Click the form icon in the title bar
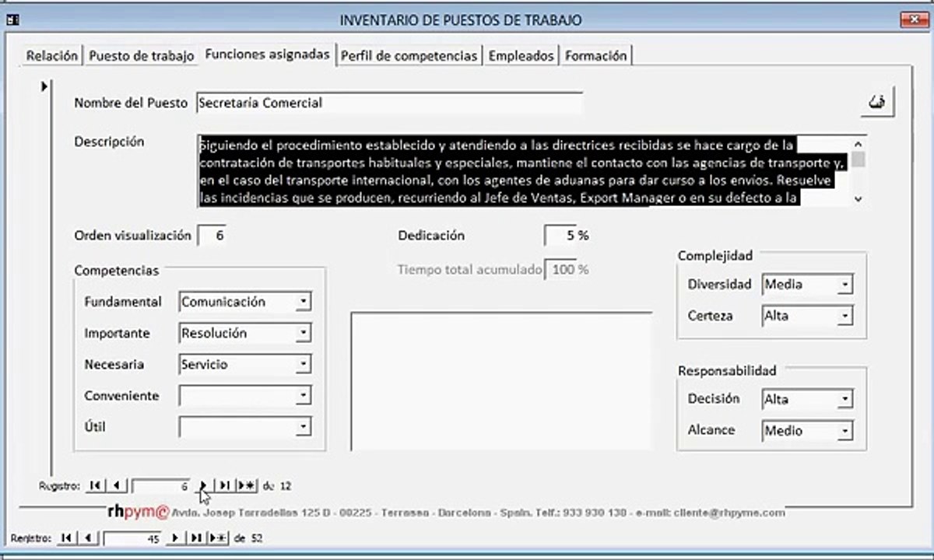 13,20
